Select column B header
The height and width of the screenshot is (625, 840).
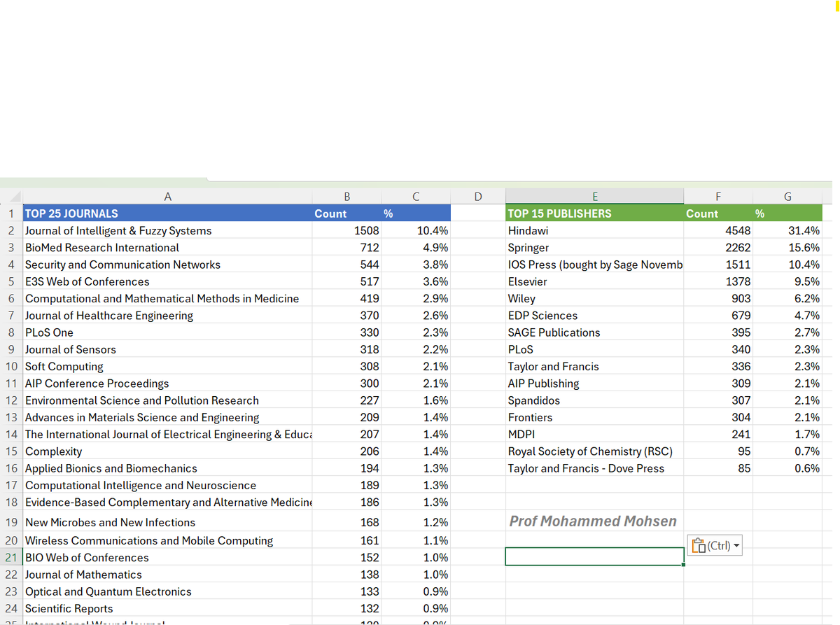coord(347,197)
